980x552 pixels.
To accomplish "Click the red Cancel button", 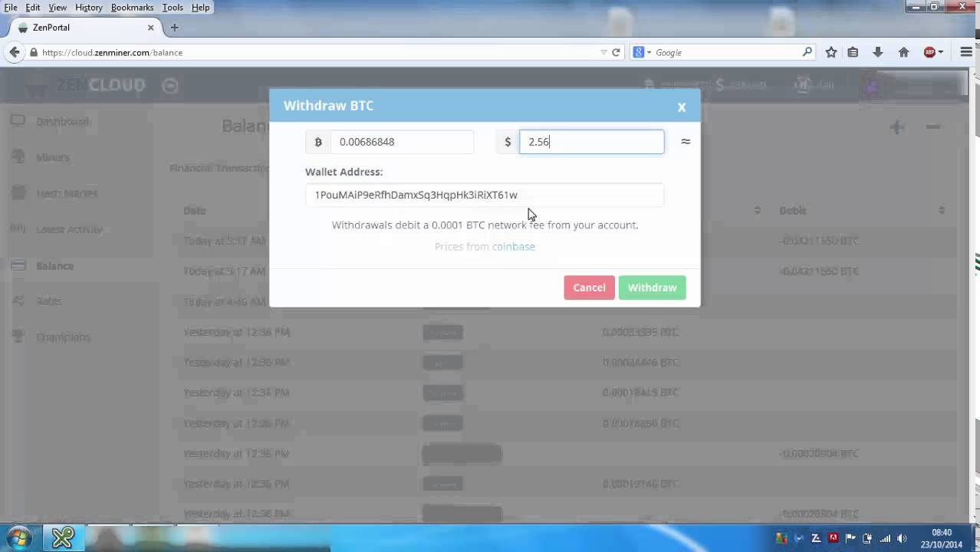I will pyautogui.click(x=589, y=287).
